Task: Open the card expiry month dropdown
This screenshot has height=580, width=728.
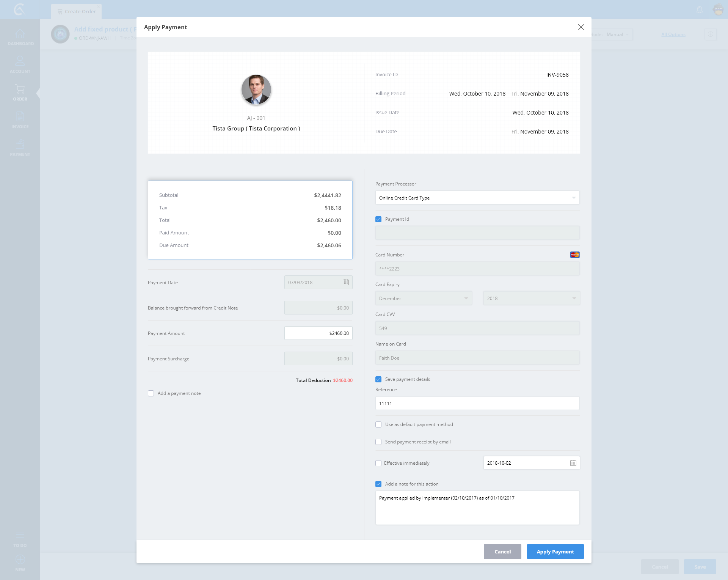Action: point(423,298)
